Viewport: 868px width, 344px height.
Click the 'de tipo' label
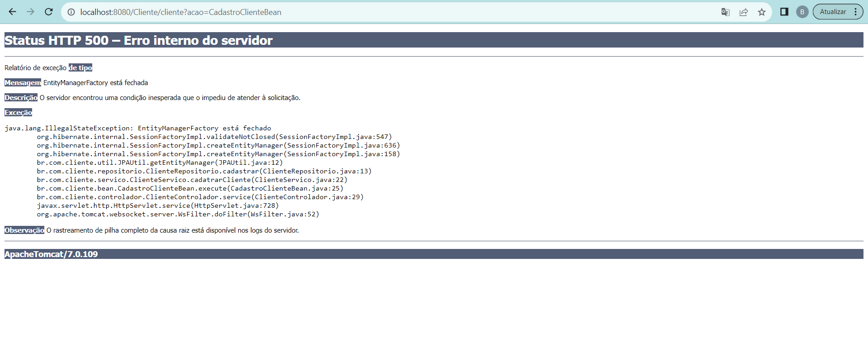coord(80,68)
